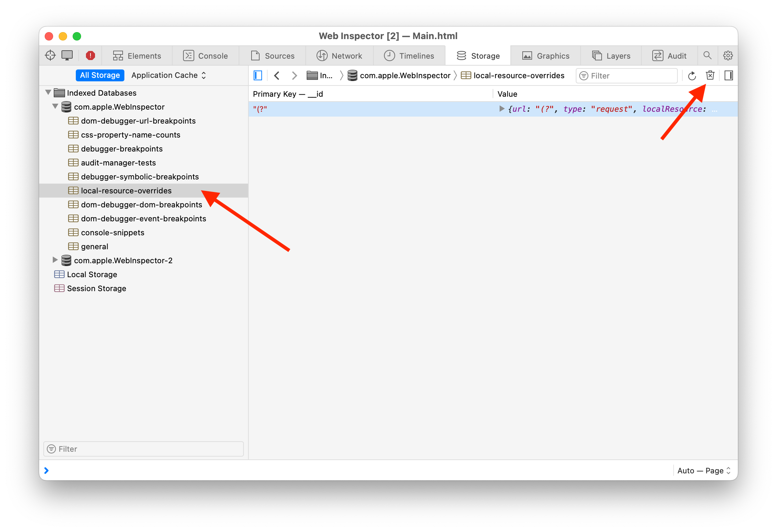Open Web Inspector settings gear

[x=728, y=56]
